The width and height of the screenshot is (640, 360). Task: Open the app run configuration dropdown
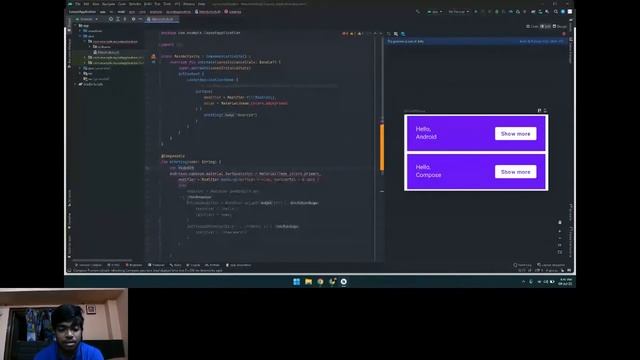coord(435,11)
